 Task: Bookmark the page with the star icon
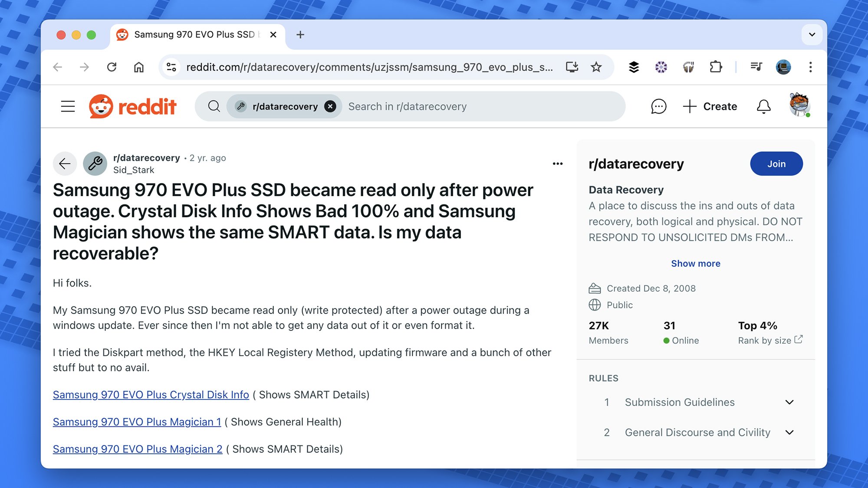pyautogui.click(x=596, y=67)
